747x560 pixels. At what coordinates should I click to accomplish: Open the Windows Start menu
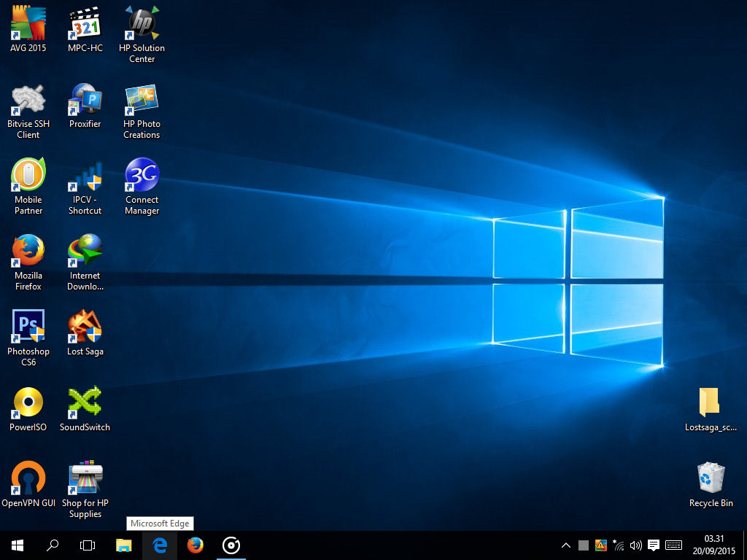tap(18, 545)
